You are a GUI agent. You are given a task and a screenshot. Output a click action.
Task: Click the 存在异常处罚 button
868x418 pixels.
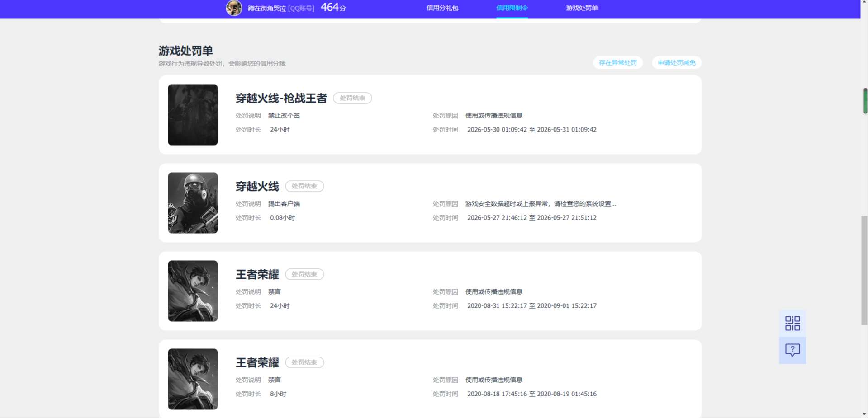point(618,63)
